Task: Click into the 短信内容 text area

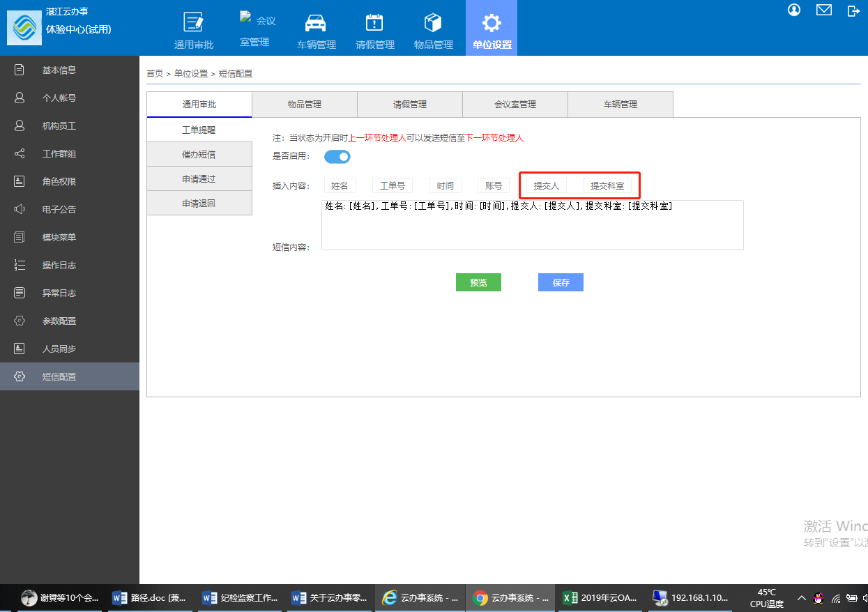Action: coord(533,225)
